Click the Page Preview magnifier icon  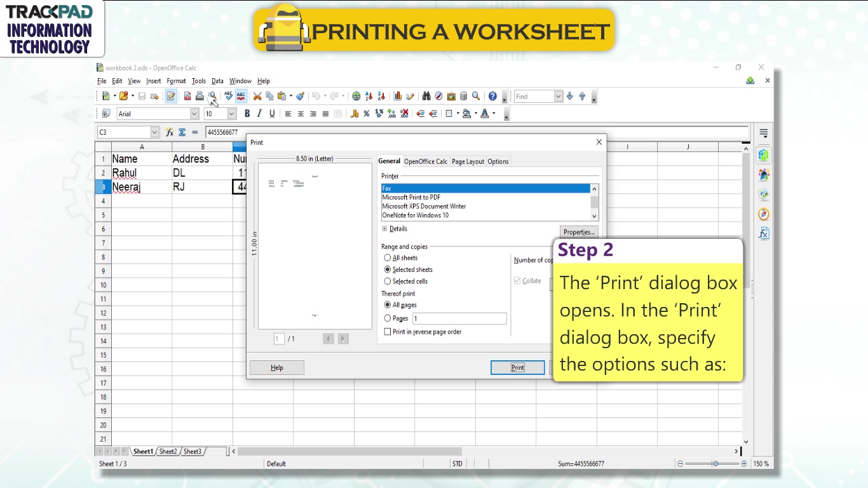coord(212,96)
